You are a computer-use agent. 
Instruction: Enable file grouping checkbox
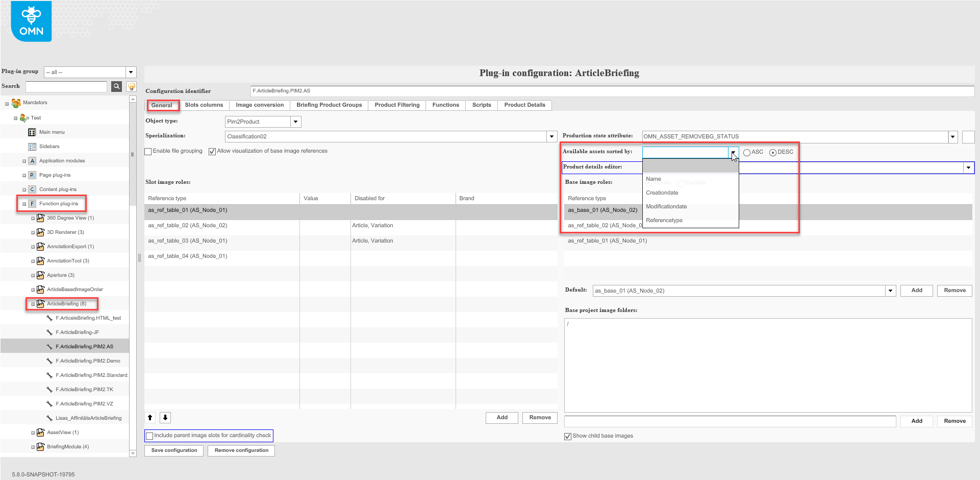tap(148, 151)
